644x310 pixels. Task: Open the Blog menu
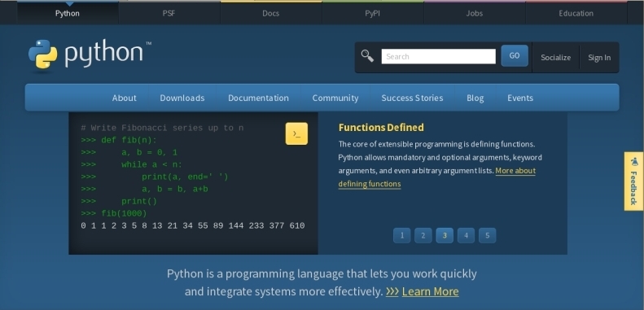[475, 98]
